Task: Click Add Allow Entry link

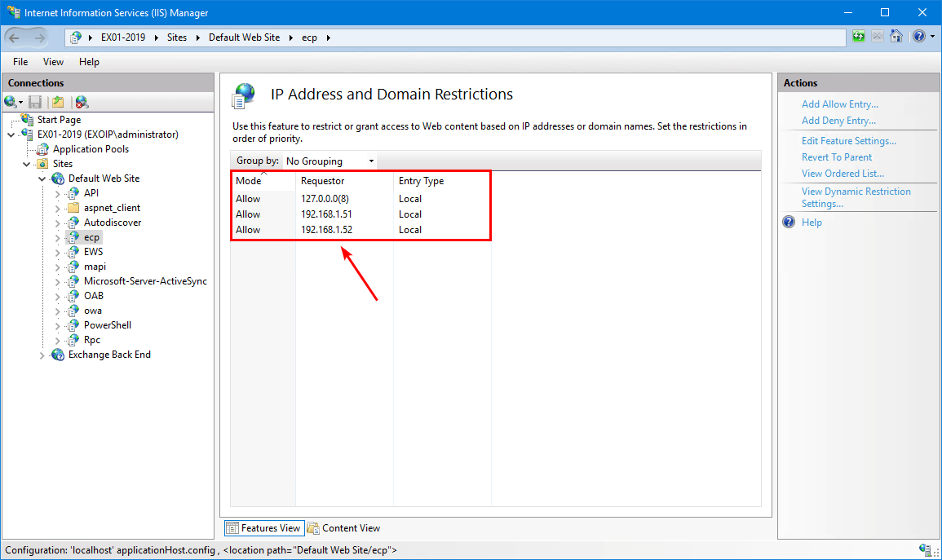Action: [x=840, y=104]
